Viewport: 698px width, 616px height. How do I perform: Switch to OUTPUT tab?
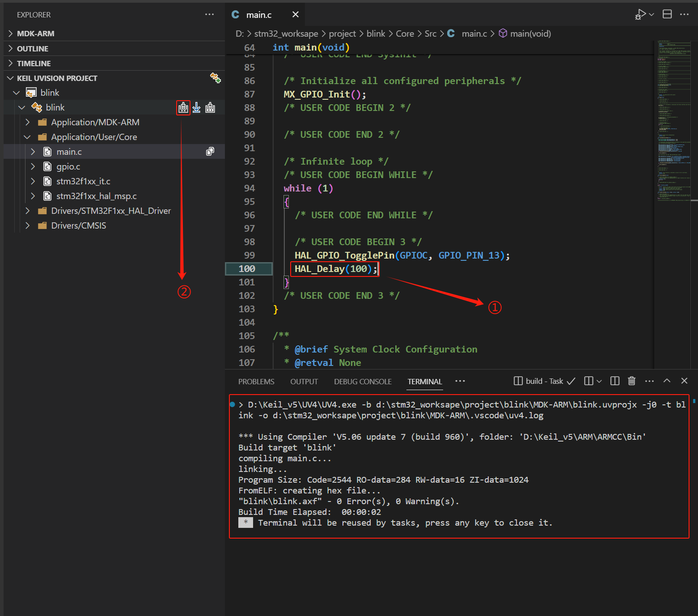[304, 382]
